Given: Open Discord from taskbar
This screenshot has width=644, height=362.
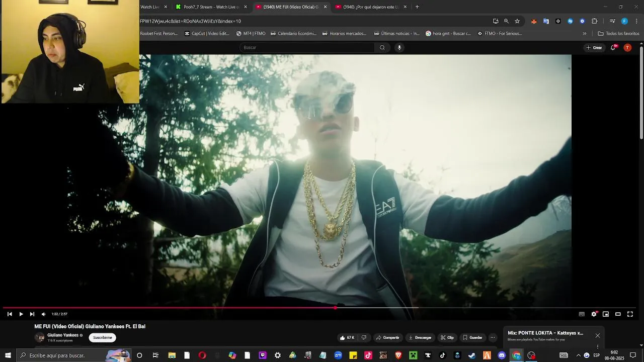Looking at the screenshot, I should 502,355.
